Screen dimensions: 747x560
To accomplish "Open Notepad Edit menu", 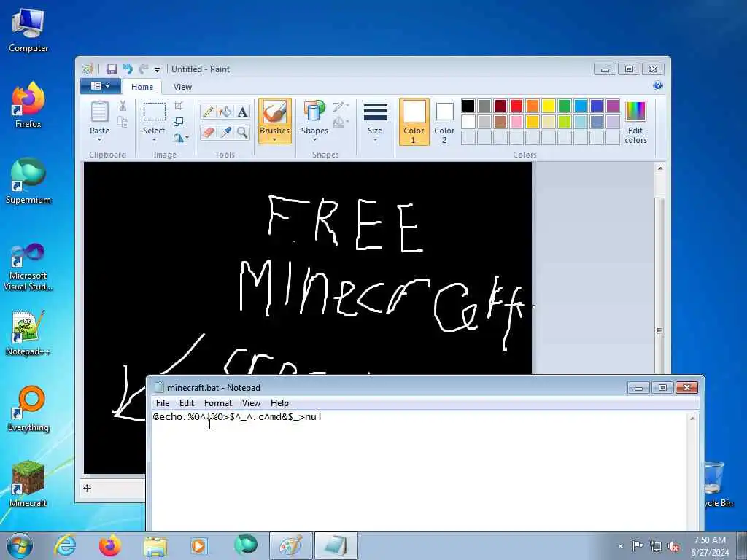I will click(186, 402).
